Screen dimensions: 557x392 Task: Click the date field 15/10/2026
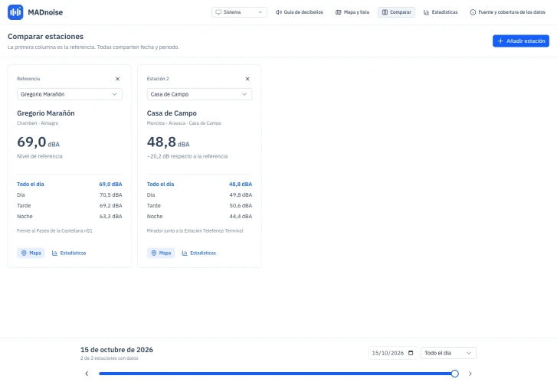click(x=392, y=353)
